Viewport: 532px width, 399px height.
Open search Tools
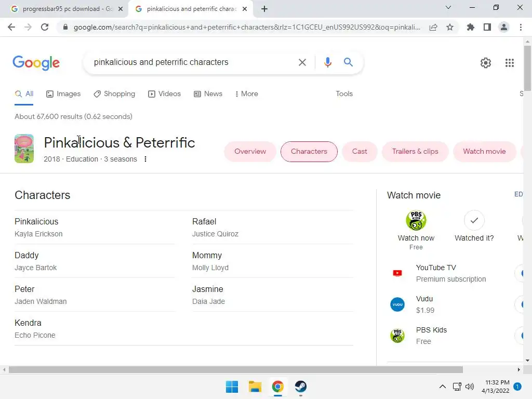344,94
